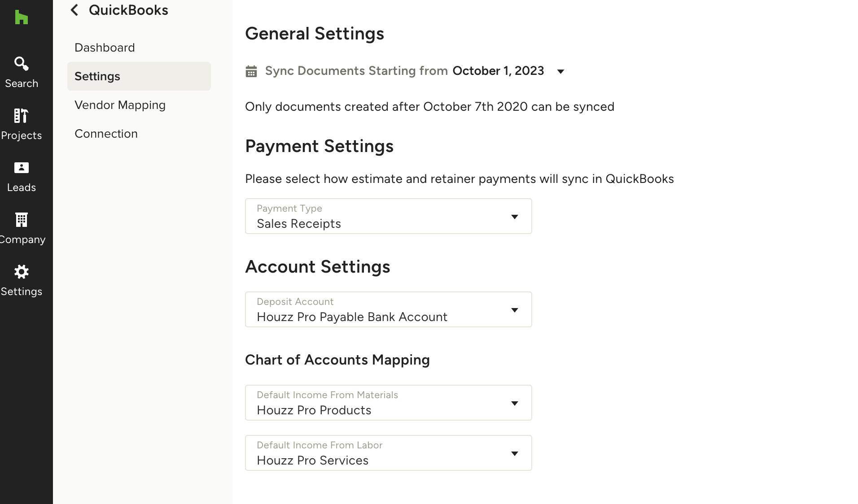858x504 pixels.
Task: Select the Projects icon
Action: (x=21, y=123)
